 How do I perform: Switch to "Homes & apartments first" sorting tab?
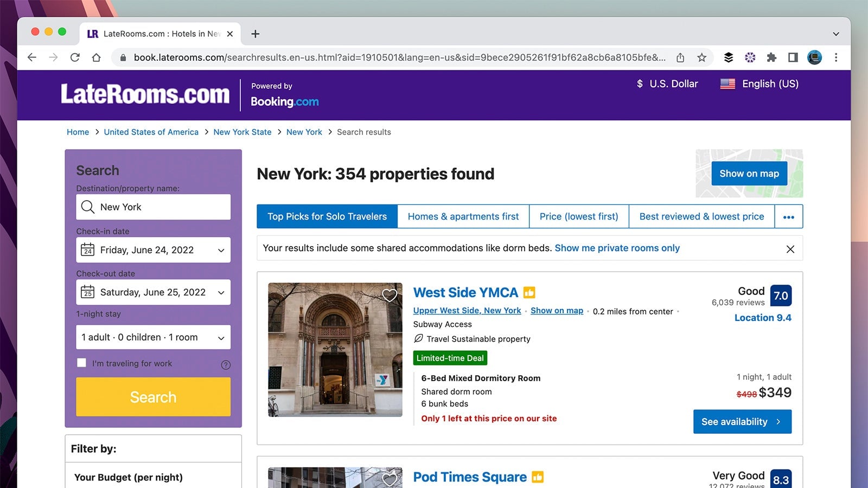463,216
